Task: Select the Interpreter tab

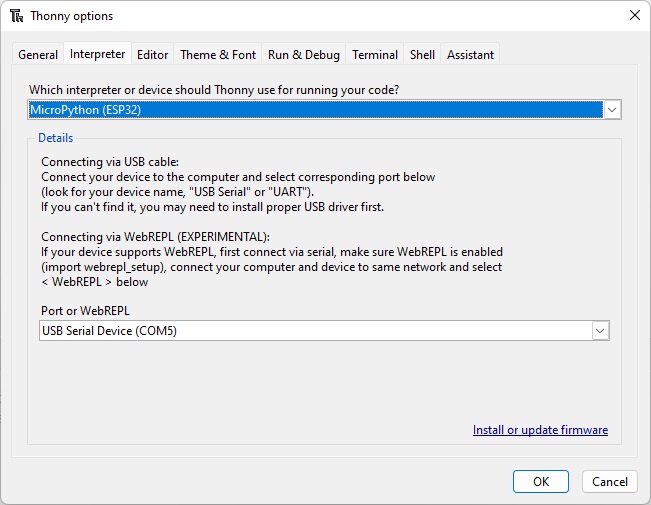Action: click(98, 54)
